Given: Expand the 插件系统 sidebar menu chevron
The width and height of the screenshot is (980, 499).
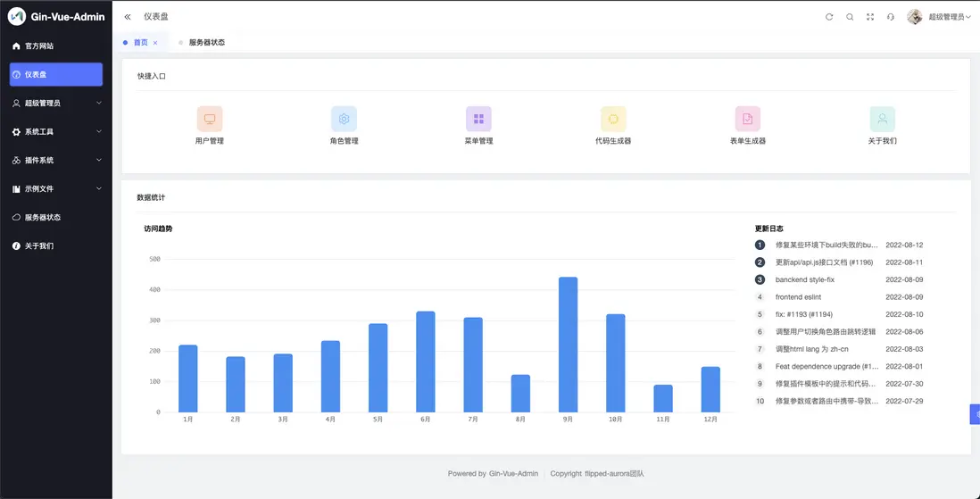Looking at the screenshot, I should tap(99, 160).
